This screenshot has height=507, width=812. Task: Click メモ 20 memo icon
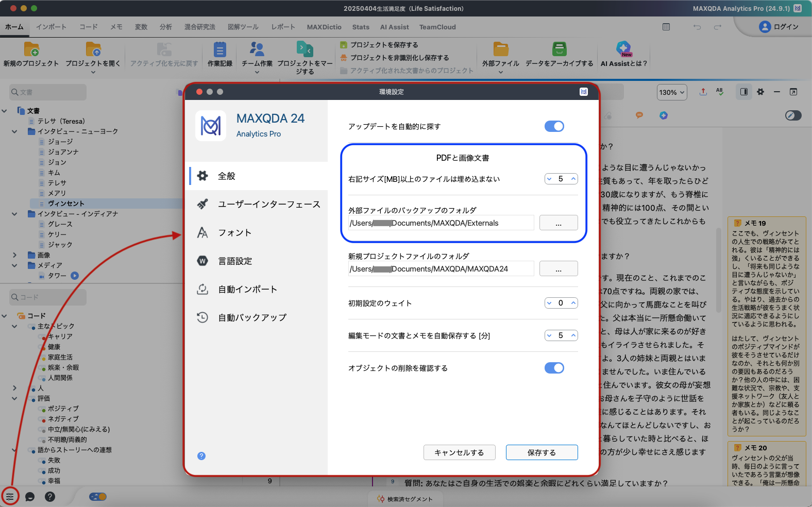[x=738, y=448]
